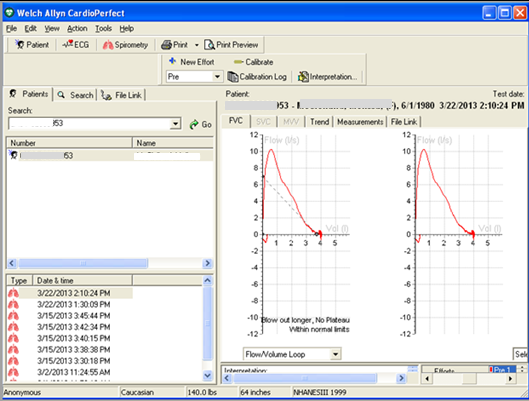The width and height of the screenshot is (529, 401).
Task: Select the Pre 1 effort
Action: pos(502,370)
